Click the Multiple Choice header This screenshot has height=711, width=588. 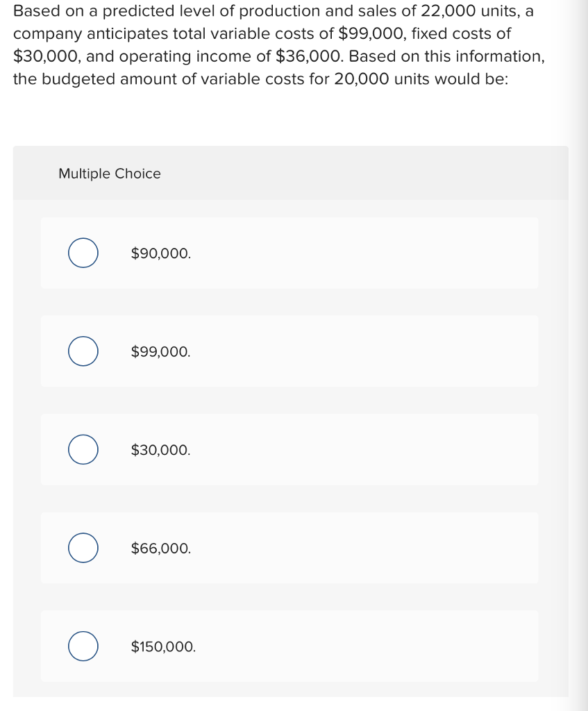[x=109, y=174]
